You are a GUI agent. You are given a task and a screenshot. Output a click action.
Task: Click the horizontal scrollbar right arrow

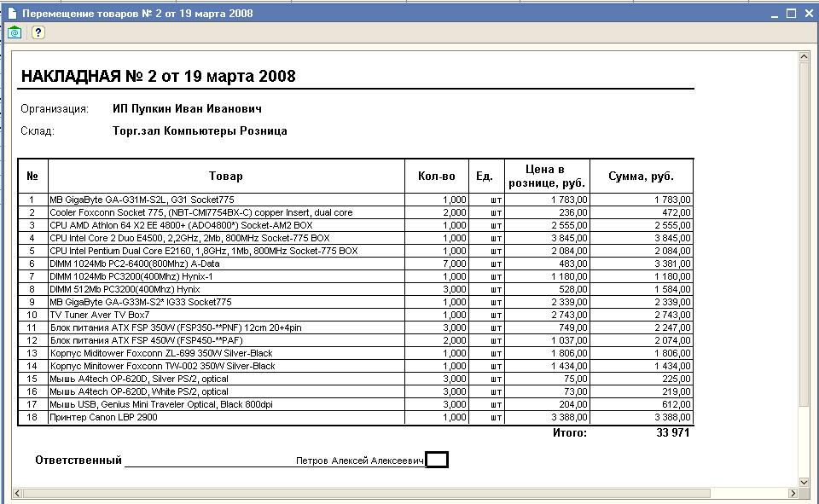point(793,493)
